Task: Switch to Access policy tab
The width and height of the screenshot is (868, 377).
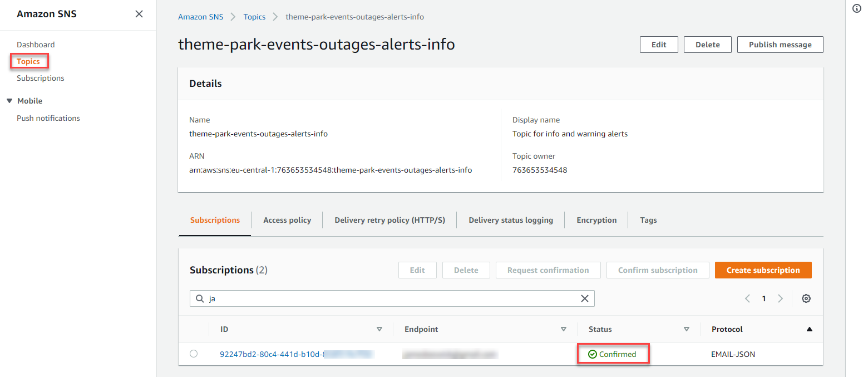Action: 287,220
